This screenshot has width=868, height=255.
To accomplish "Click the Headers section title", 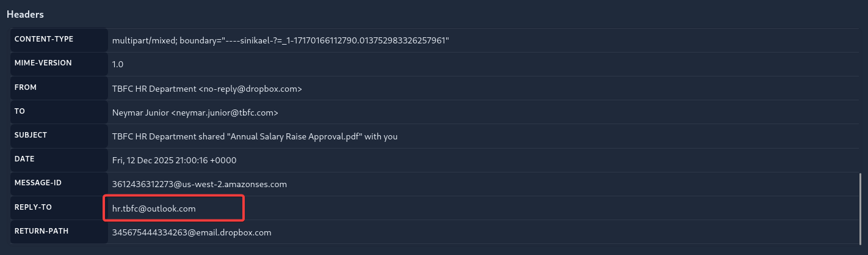I will (x=25, y=14).
